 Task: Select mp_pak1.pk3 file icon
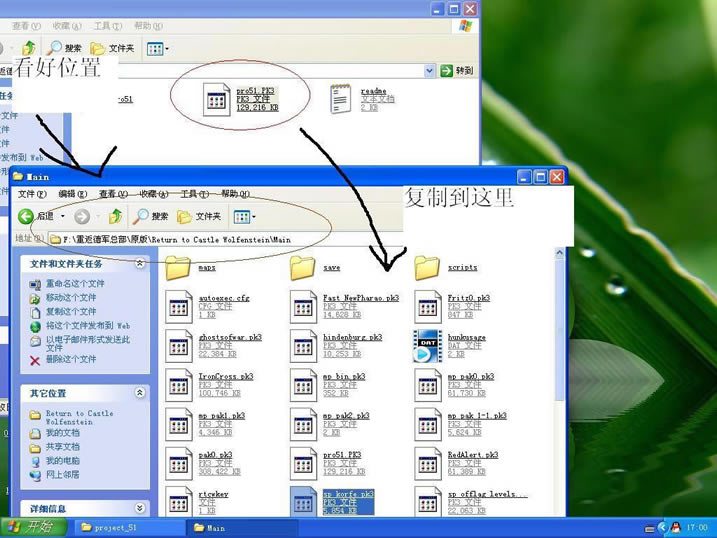pos(178,425)
